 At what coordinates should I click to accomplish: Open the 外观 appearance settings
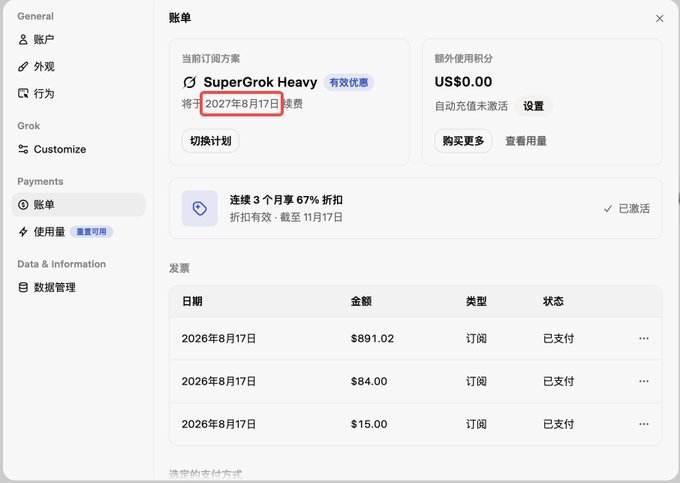point(78,67)
